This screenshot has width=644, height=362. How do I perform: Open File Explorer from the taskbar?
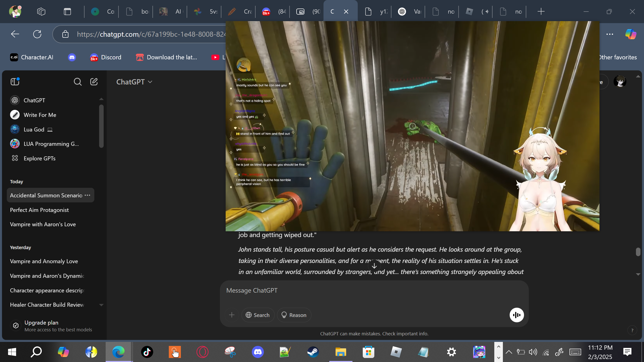tap(341, 352)
